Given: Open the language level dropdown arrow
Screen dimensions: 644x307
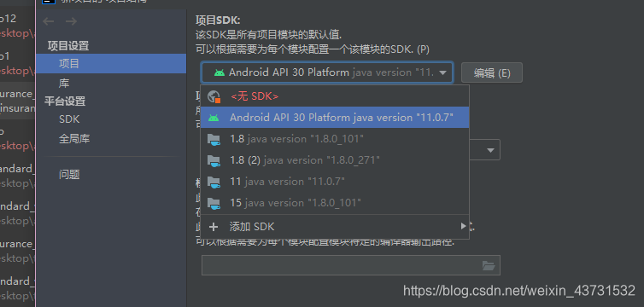Looking at the screenshot, I should coord(490,150).
